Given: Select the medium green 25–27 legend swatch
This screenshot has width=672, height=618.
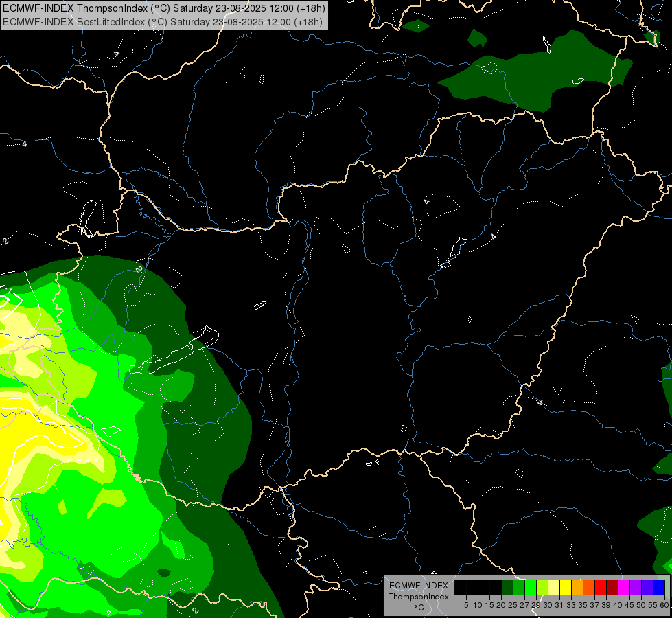Looking at the screenshot, I should [x=519, y=587].
